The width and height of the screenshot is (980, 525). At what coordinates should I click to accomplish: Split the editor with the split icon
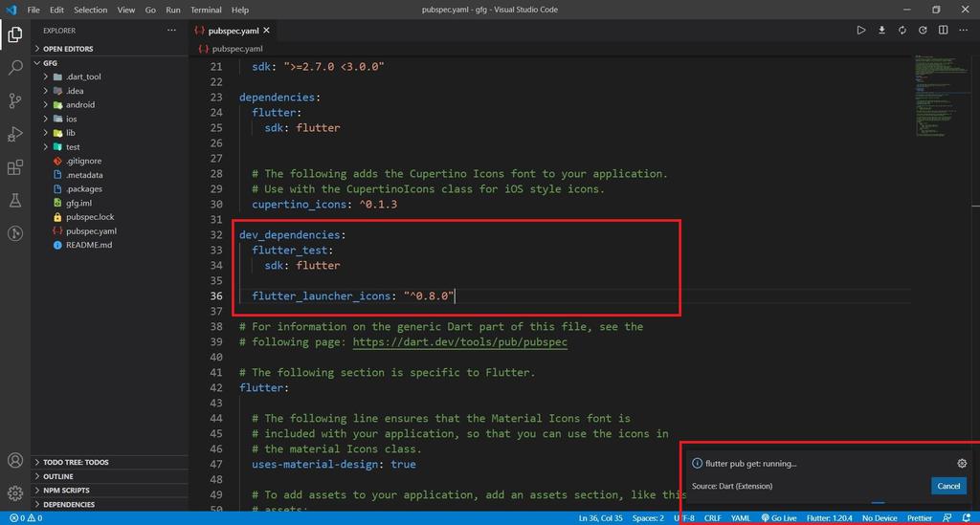click(x=943, y=30)
